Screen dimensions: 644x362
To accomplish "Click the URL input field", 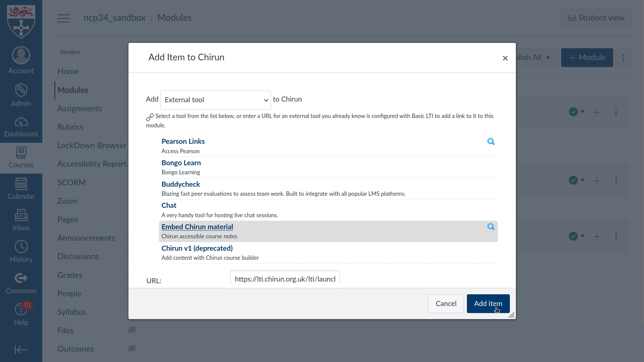I will click(285, 279).
